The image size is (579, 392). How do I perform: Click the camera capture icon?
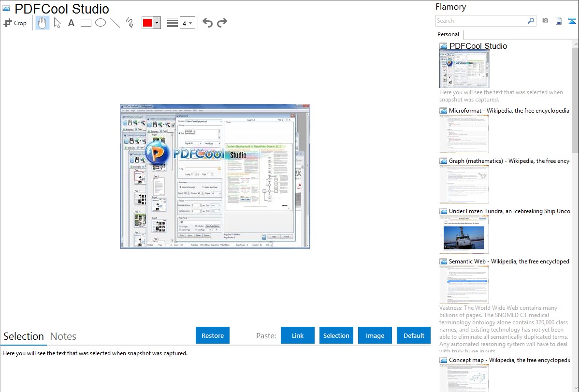(x=545, y=21)
